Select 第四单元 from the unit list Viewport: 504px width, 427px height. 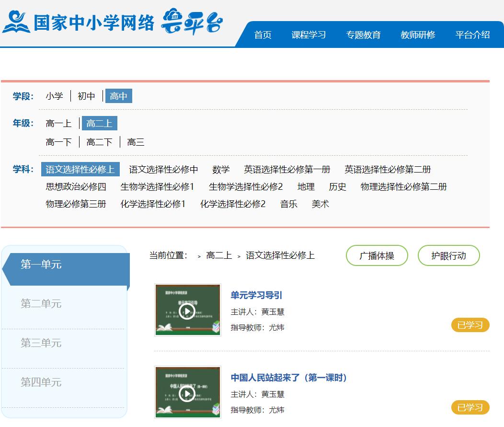point(41,382)
